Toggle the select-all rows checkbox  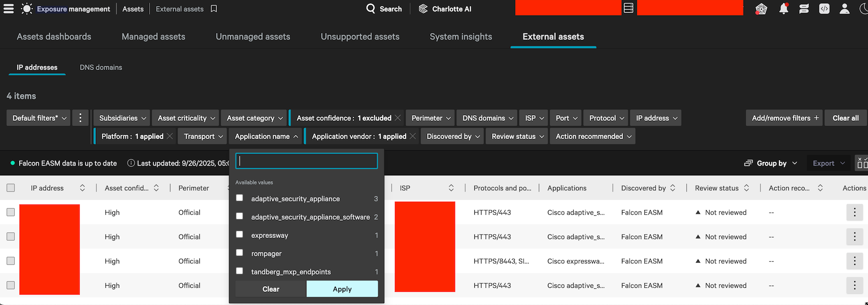11,188
